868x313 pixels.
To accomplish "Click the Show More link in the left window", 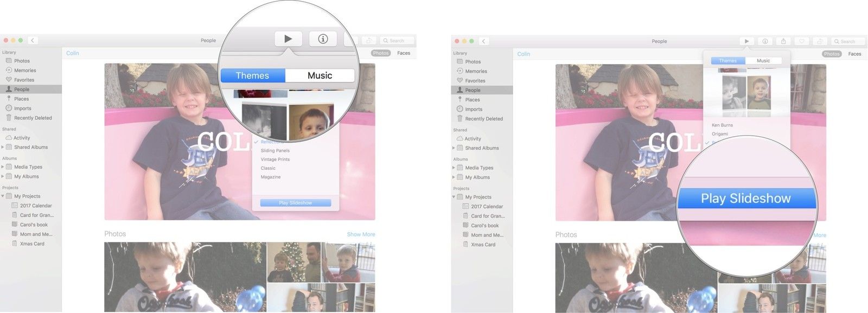I will pyautogui.click(x=361, y=234).
